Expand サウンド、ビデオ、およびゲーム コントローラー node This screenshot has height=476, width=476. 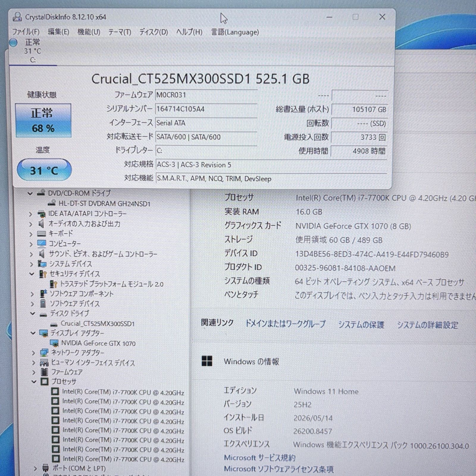tap(31, 254)
